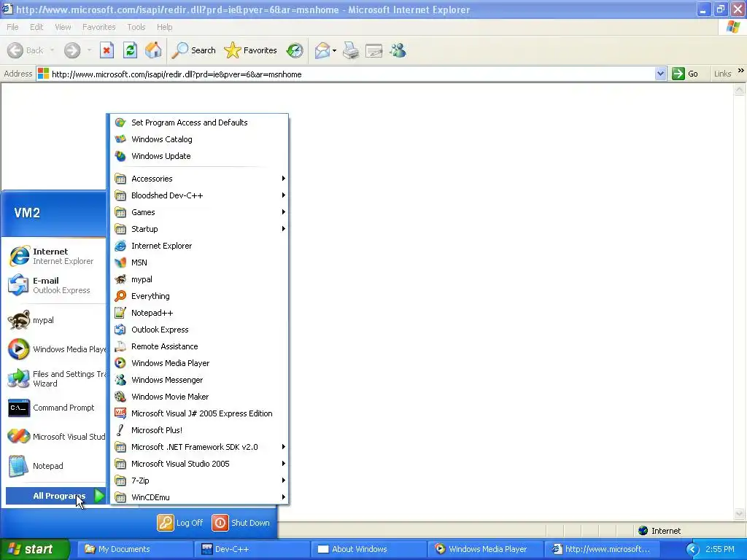
Task: Launch Internet Explorer from All Programs list
Action: click(199, 246)
